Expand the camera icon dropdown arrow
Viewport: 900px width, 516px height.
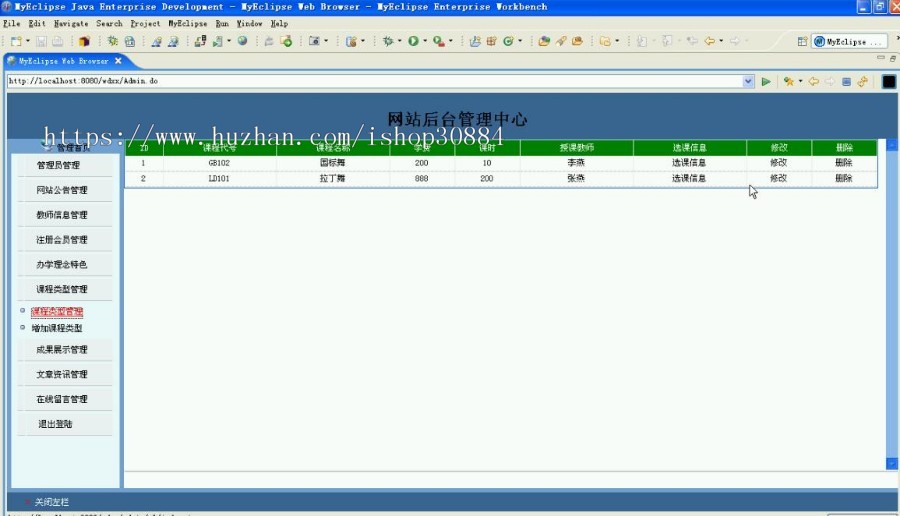[326, 41]
